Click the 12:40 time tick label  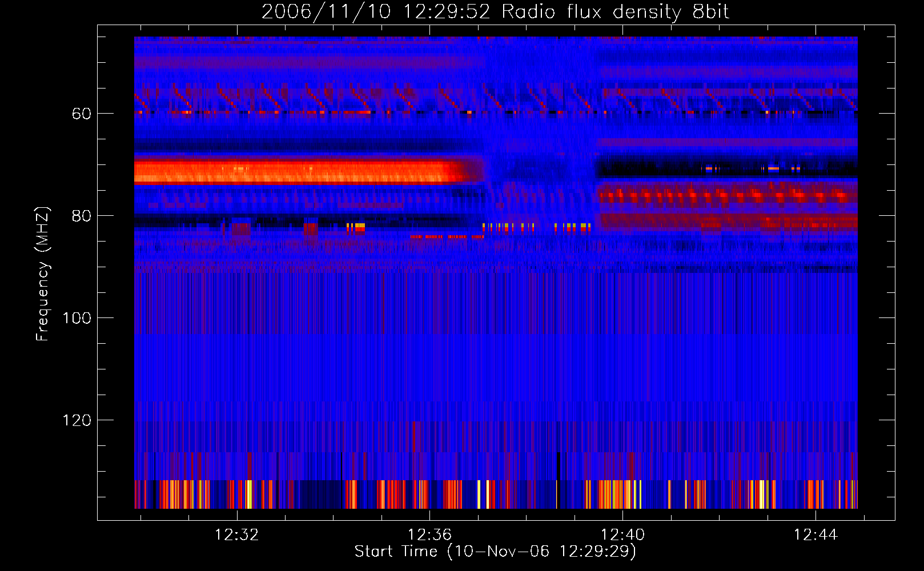622,535
